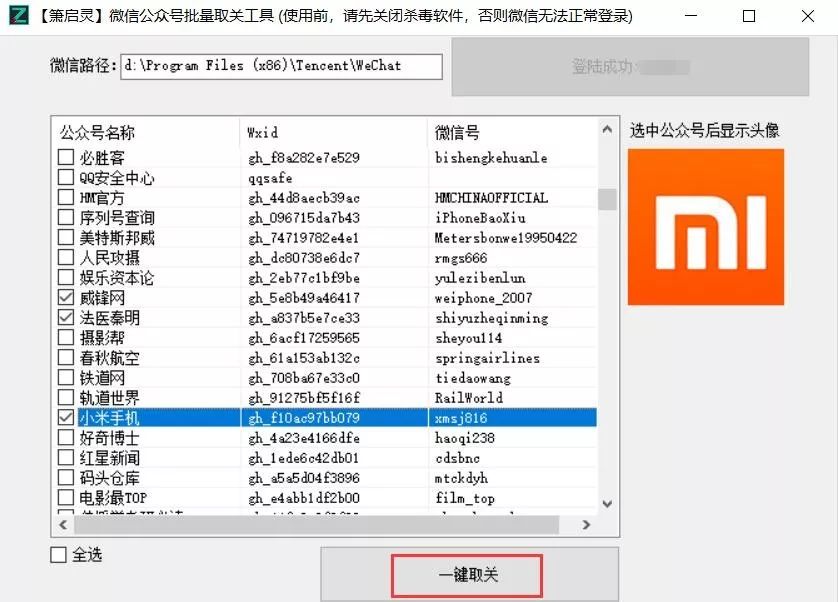The width and height of the screenshot is (838, 602).
Task: Click the horizontal scroll right arrow
Action: (x=586, y=525)
